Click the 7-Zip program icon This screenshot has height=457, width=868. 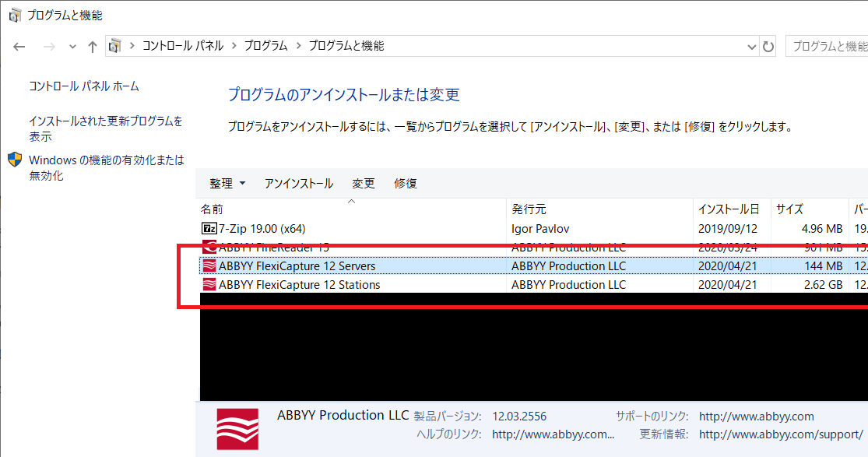209,228
